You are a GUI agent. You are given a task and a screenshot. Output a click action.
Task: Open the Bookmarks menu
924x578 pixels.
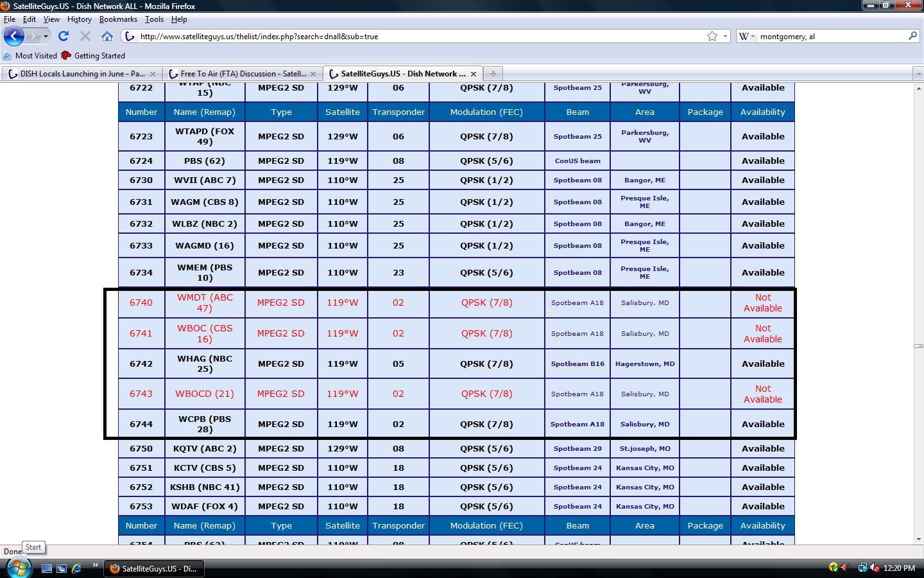[x=118, y=19]
